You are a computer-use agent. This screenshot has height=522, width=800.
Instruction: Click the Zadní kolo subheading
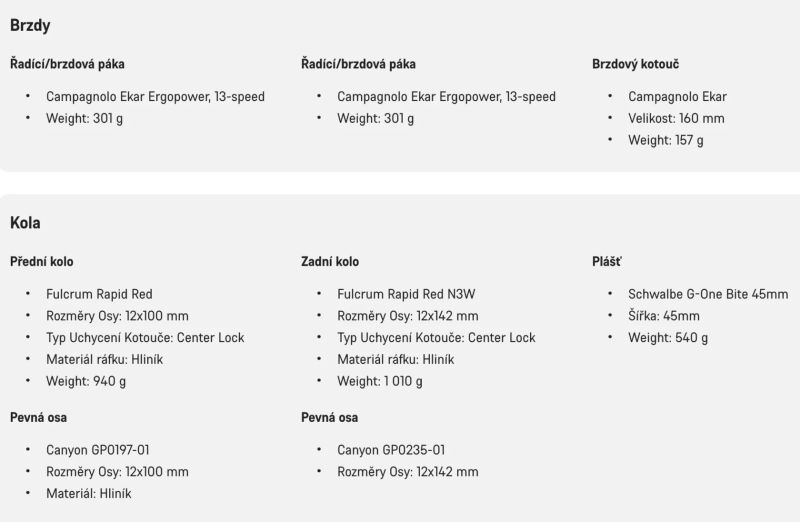pos(329,262)
